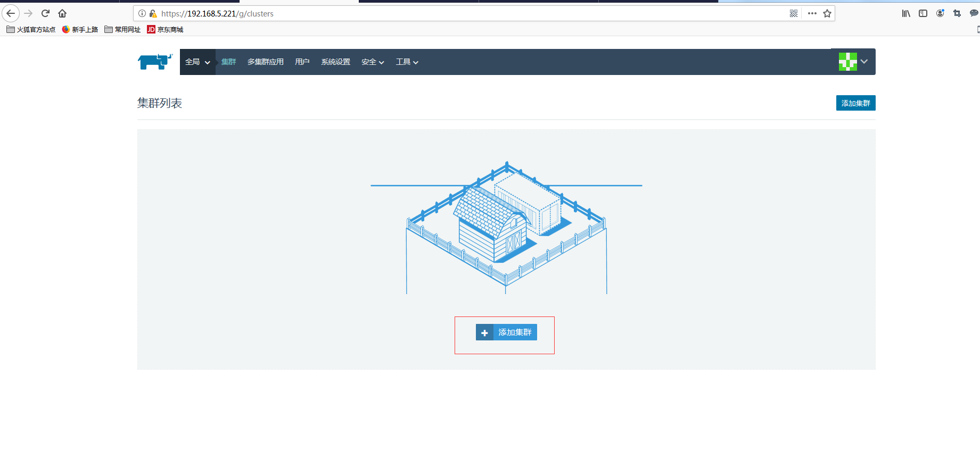Select the 集群 nav tab
The image size is (980, 459).
click(x=229, y=62)
